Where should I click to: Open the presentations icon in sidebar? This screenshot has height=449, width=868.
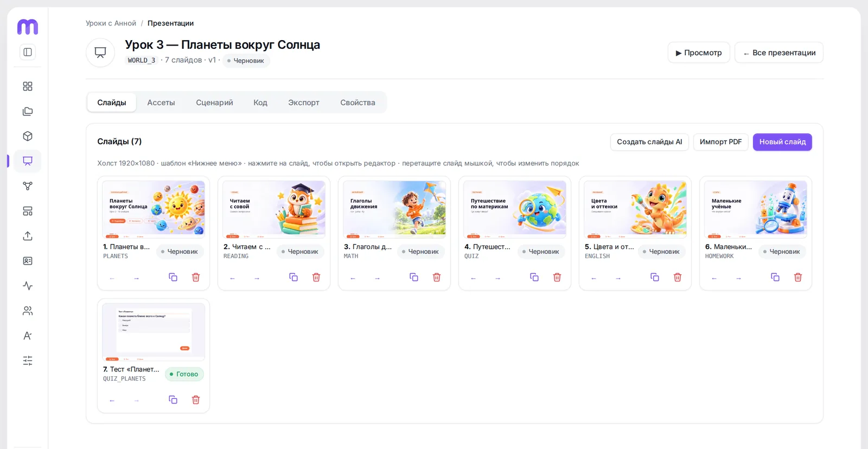pyautogui.click(x=28, y=161)
